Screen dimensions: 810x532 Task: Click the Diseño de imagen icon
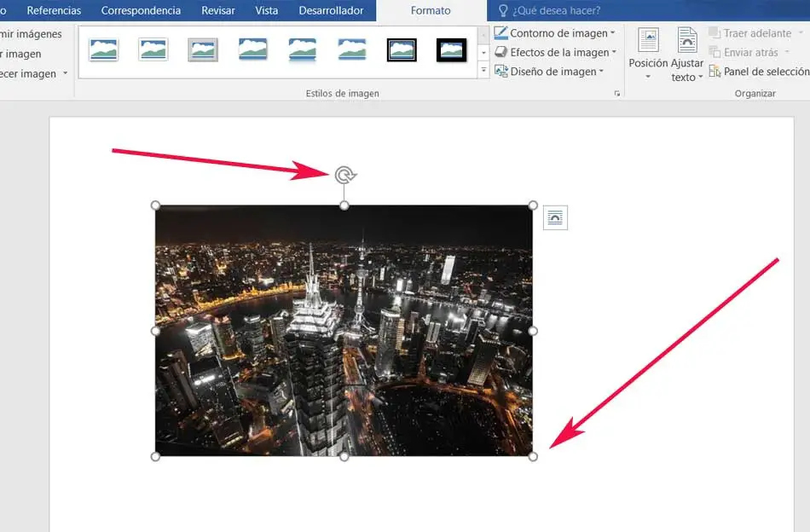500,72
